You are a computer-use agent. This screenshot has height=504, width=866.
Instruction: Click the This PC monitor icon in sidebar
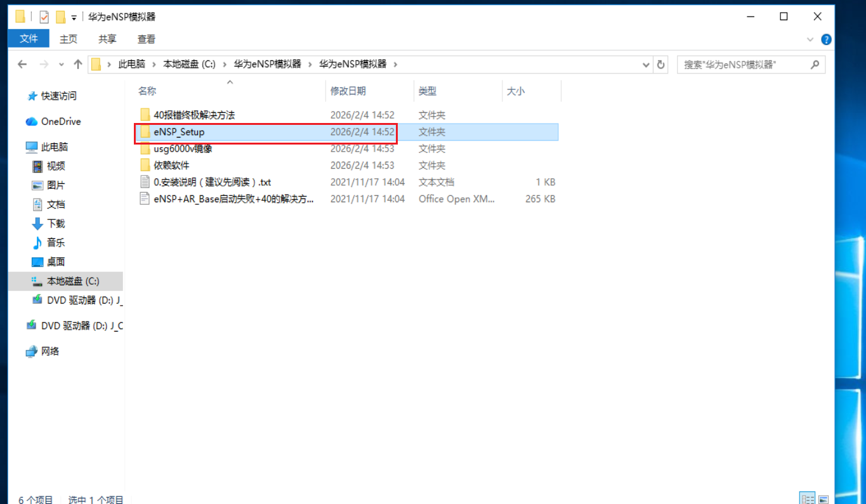(32, 147)
